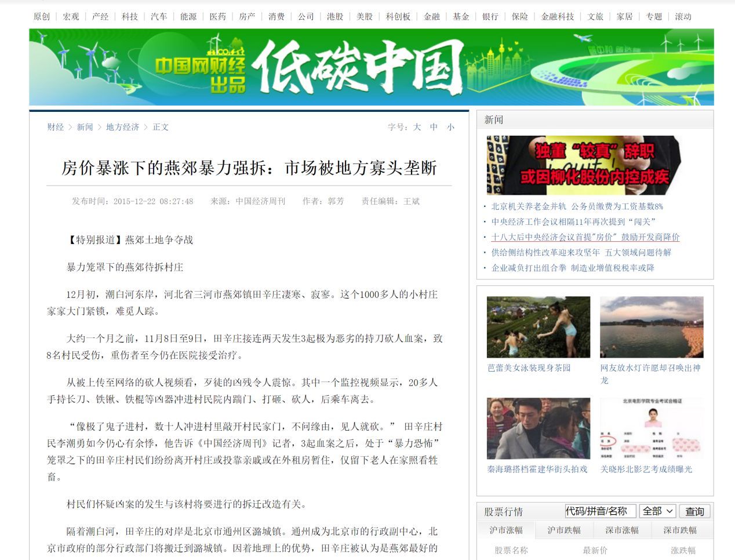Click the 低碳中国 green banner
The width and height of the screenshot is (735, 560).
click(367, 66)
